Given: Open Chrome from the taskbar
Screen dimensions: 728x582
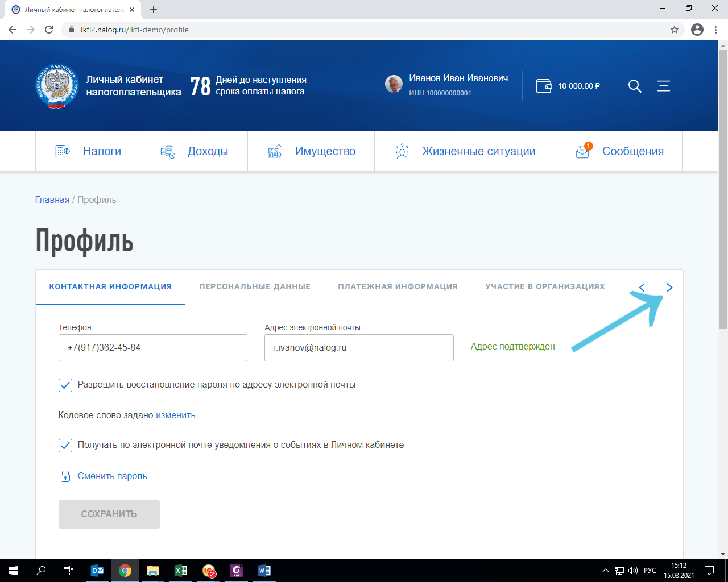Looking at the screenshot, I should [125, 571].
